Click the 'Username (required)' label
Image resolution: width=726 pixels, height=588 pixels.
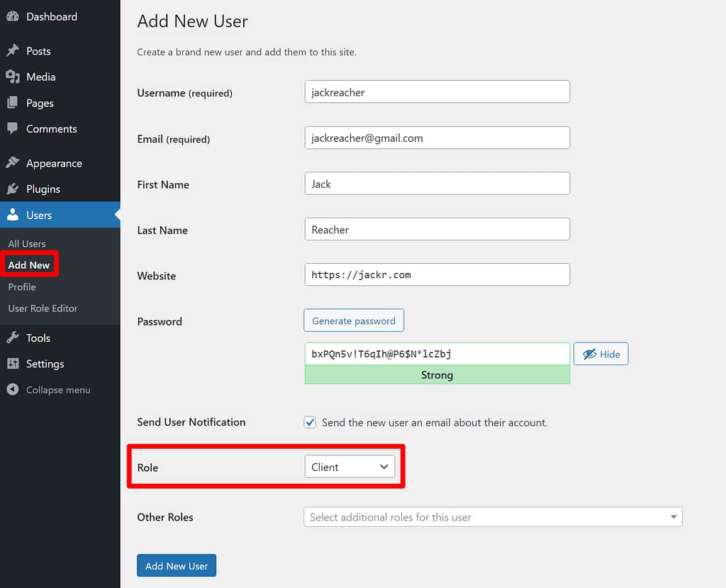pos(185,93)
